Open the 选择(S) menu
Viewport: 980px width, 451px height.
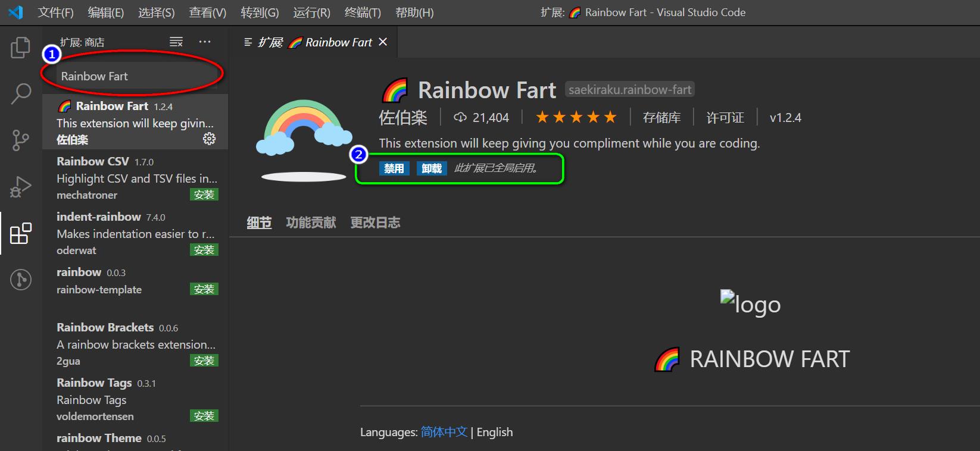157,12
